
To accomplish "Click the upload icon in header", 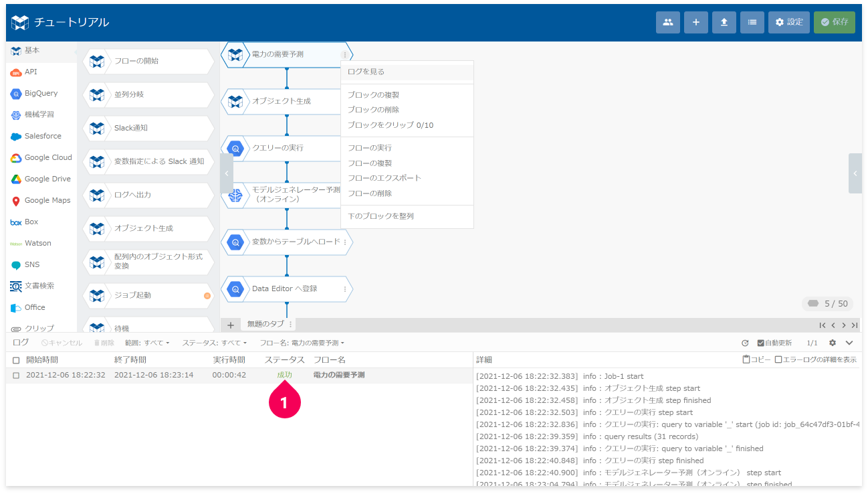I will coord(724,22).
